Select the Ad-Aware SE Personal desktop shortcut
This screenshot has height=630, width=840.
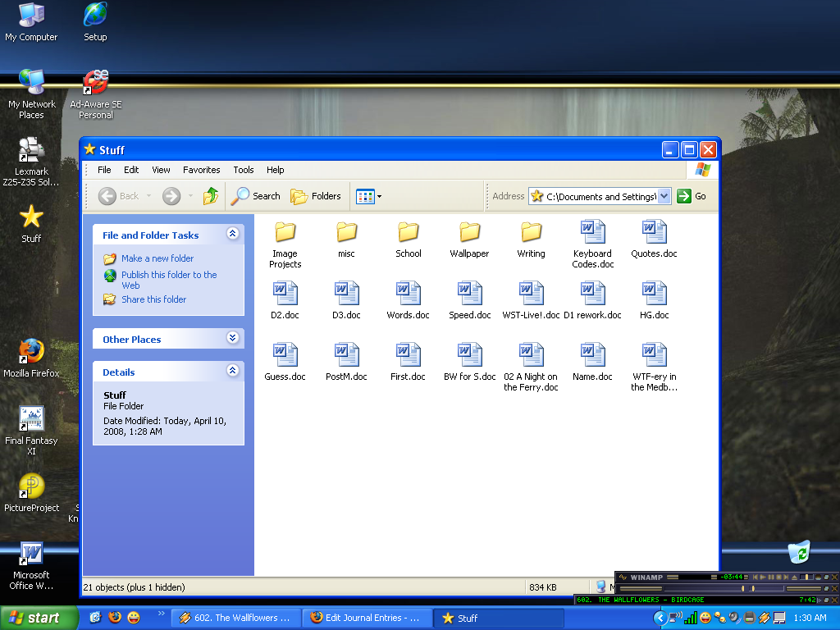[x=96, y=95]
